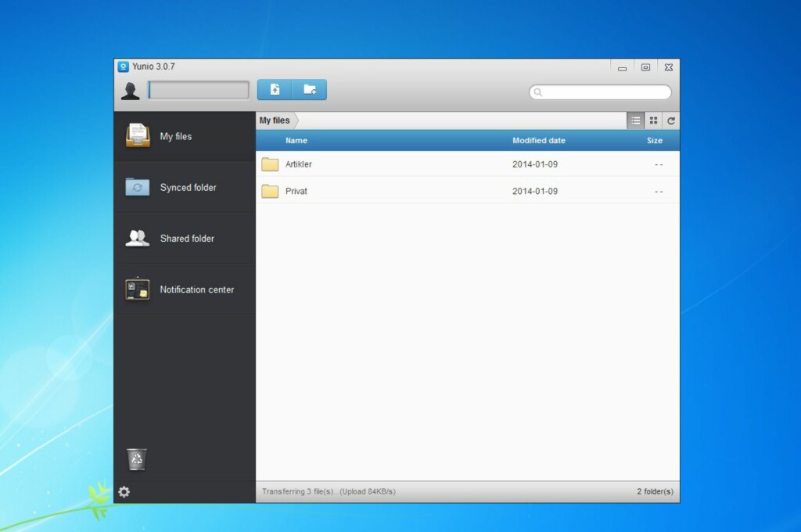Open the My files section
801x532 pixels.
pos(176,136)
